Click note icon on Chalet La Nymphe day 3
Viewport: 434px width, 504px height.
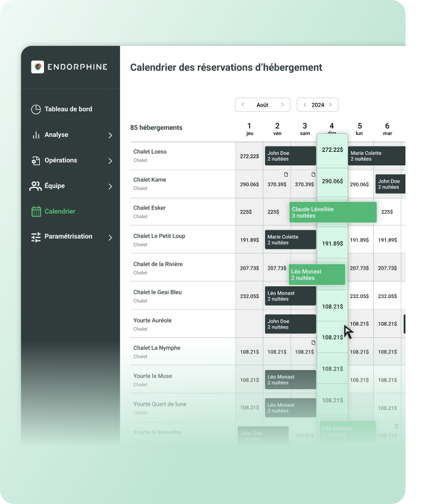click(313, 342)
